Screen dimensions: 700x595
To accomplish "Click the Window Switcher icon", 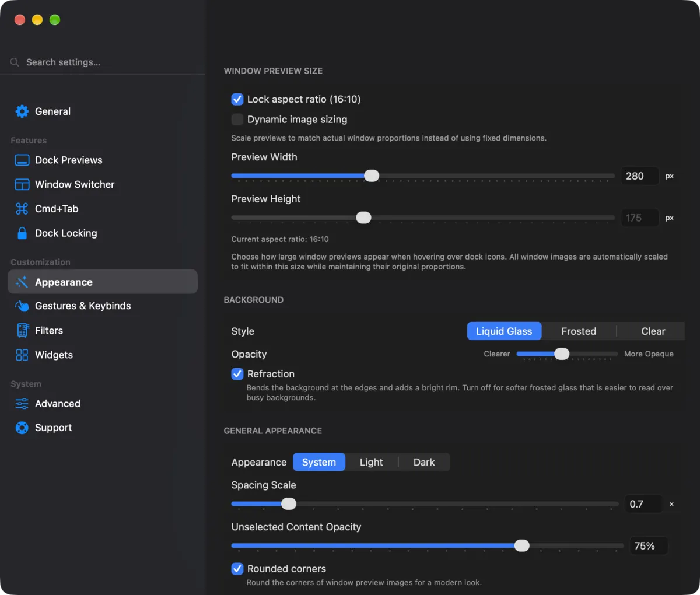I will coord(22,185).
